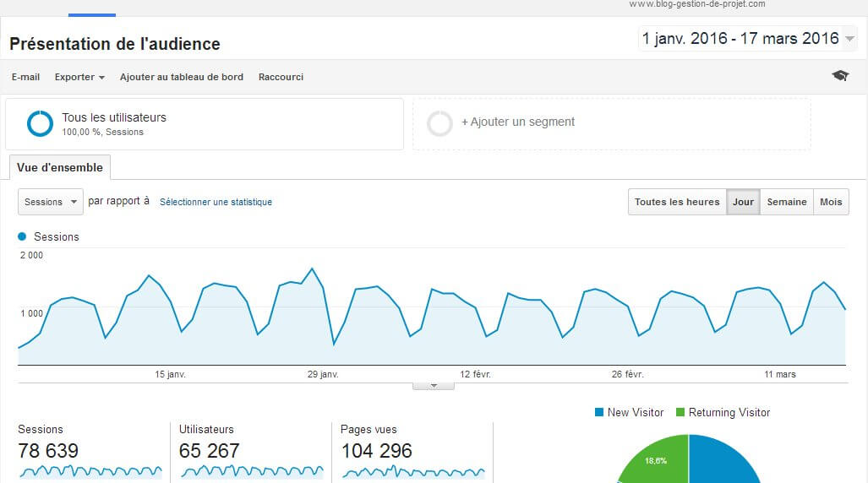
Task: Set chart granularity to Semaine
Action: [x=787, y=202]
